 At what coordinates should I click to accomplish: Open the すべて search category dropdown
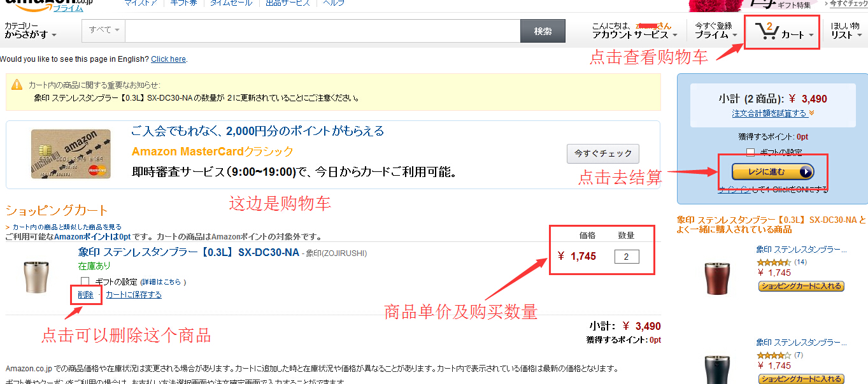pos(104,31)
